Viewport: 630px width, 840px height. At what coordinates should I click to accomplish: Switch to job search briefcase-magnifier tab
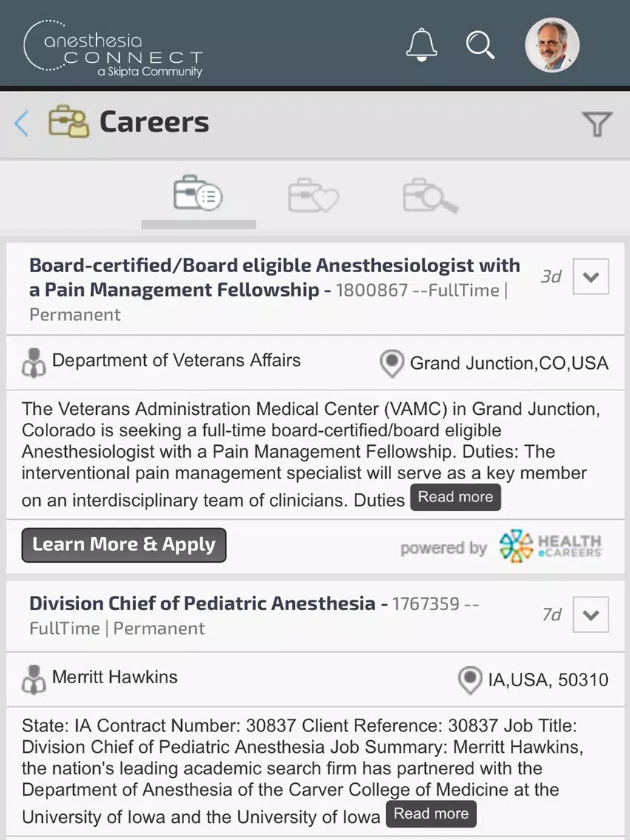tap(430, 195)
